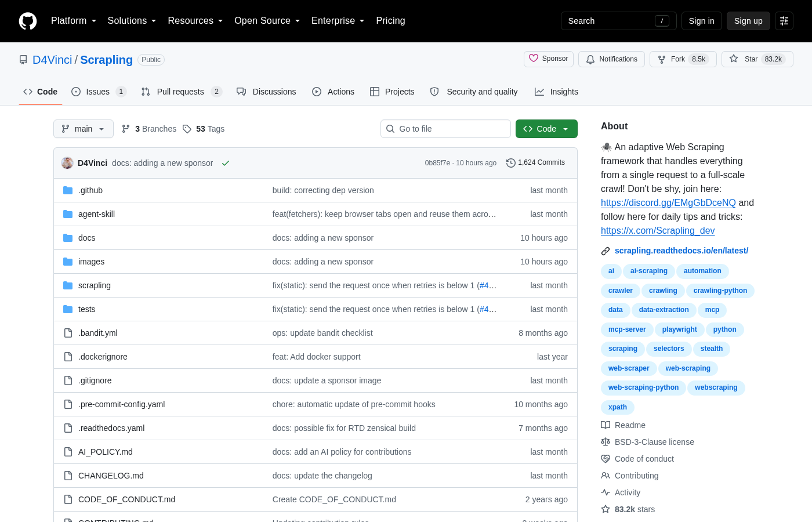Select the Code tab

(41, 92)
